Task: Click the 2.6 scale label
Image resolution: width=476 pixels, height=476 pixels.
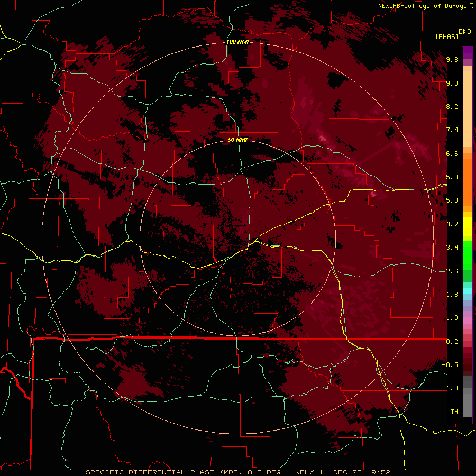Action: click(452, 271)
